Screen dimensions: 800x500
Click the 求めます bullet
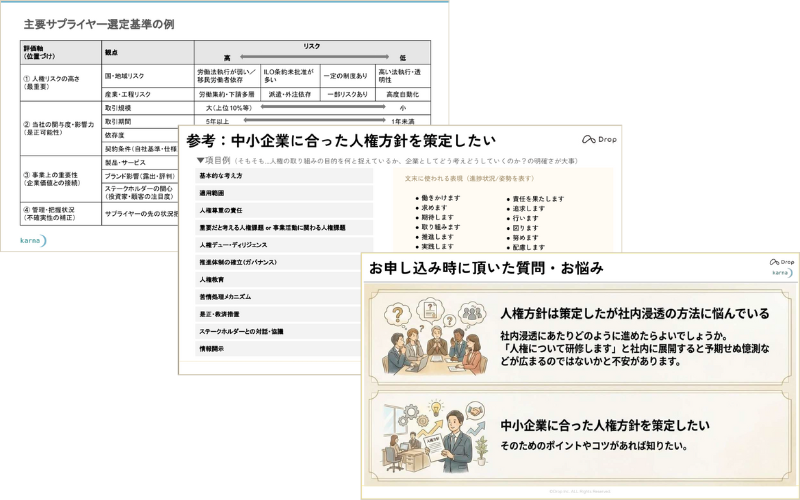432,208
